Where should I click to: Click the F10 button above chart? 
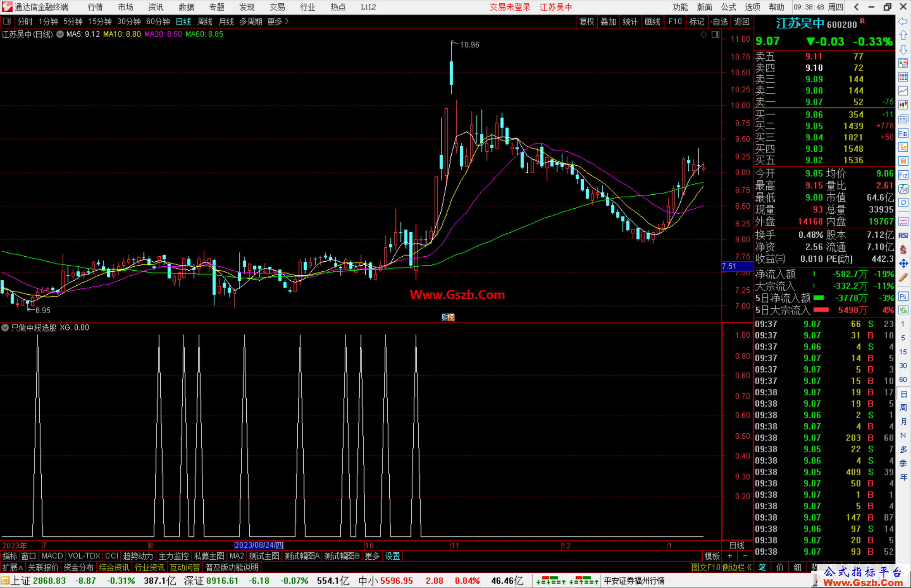click(x=675, y=21)
